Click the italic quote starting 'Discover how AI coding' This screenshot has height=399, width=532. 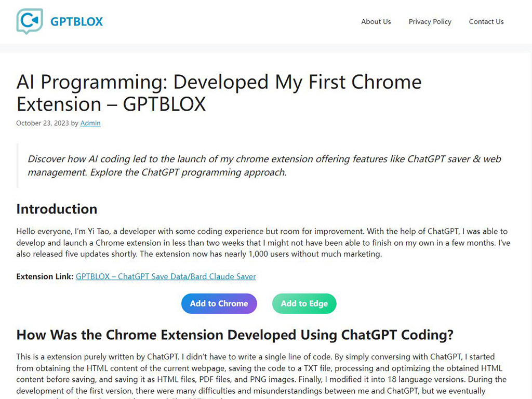(x=264, y=166)
